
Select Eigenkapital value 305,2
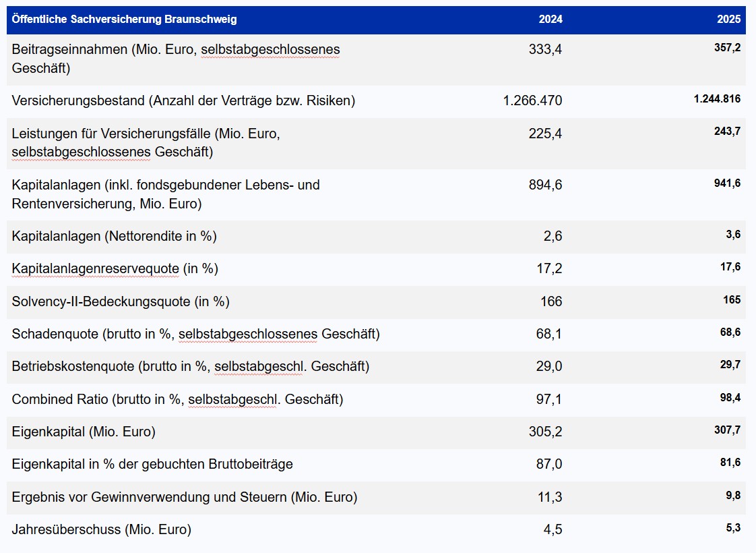[x=545, y=432]
